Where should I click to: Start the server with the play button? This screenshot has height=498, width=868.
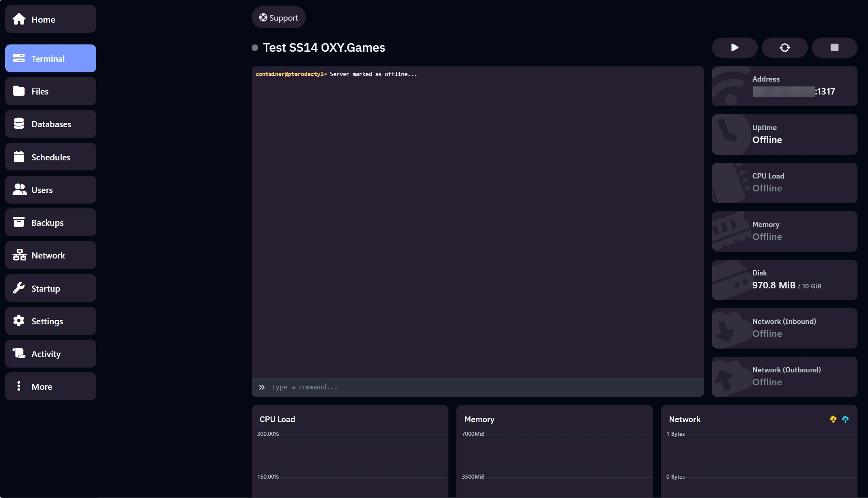(x=734, y=48)
